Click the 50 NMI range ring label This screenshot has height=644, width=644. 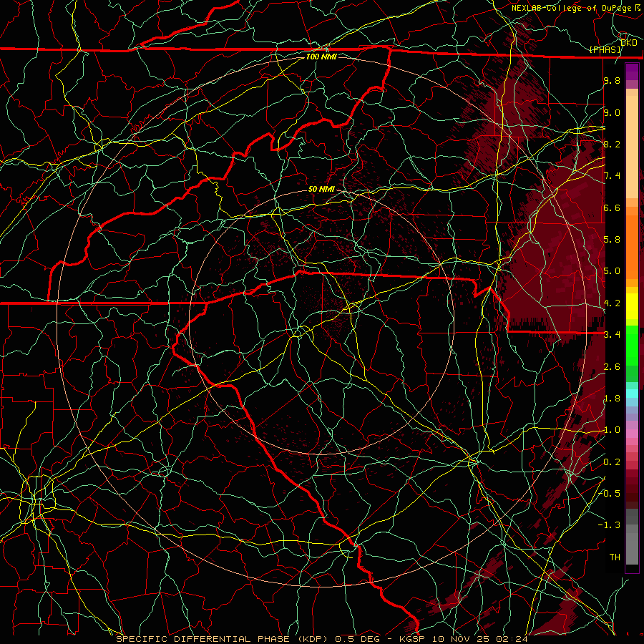[321, 189]
